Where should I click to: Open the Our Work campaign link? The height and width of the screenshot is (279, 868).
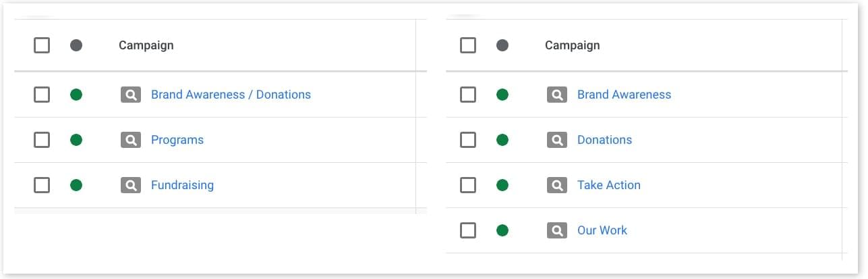(602, 230)
